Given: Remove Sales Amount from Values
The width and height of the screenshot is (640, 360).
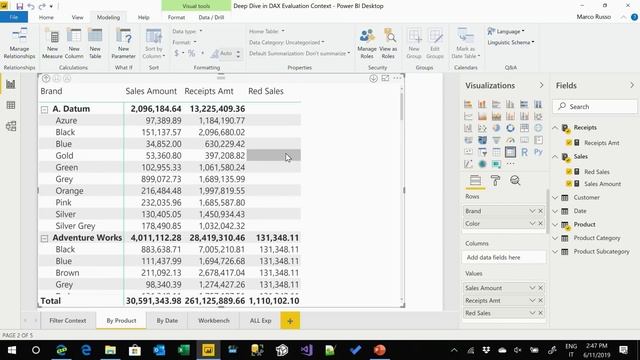Looking at the screenshot, I should coord(540,288).
